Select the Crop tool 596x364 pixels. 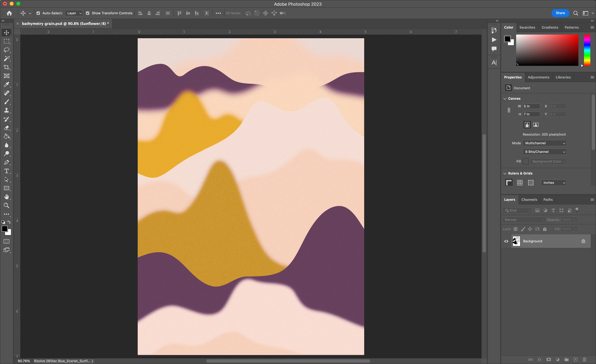pyautogui.click(x=6, y=67)
